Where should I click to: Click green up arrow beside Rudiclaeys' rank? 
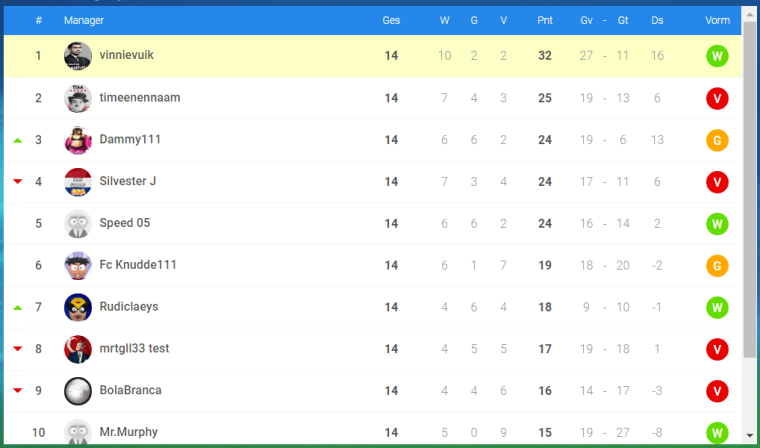17,307
